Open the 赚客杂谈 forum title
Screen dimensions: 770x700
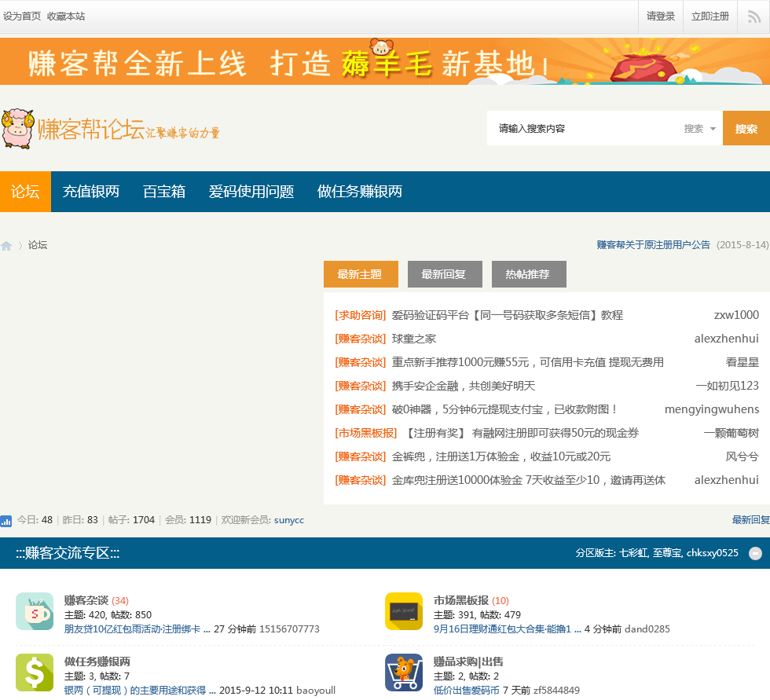click(86, 600)
